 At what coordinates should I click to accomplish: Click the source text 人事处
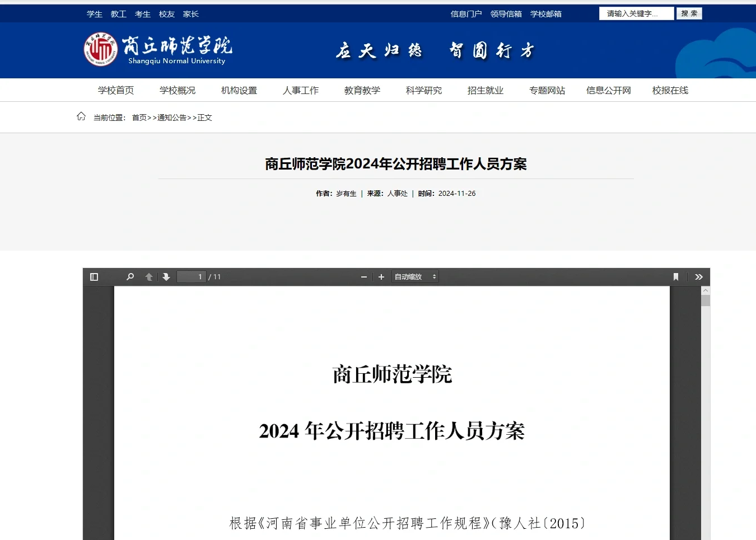click(398, 194)
